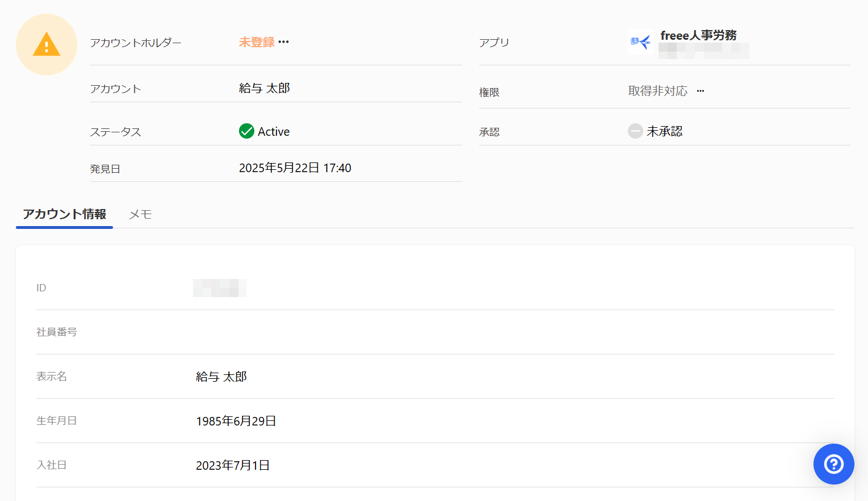Click the 社員番号 field label

click(x=57, y=332)
